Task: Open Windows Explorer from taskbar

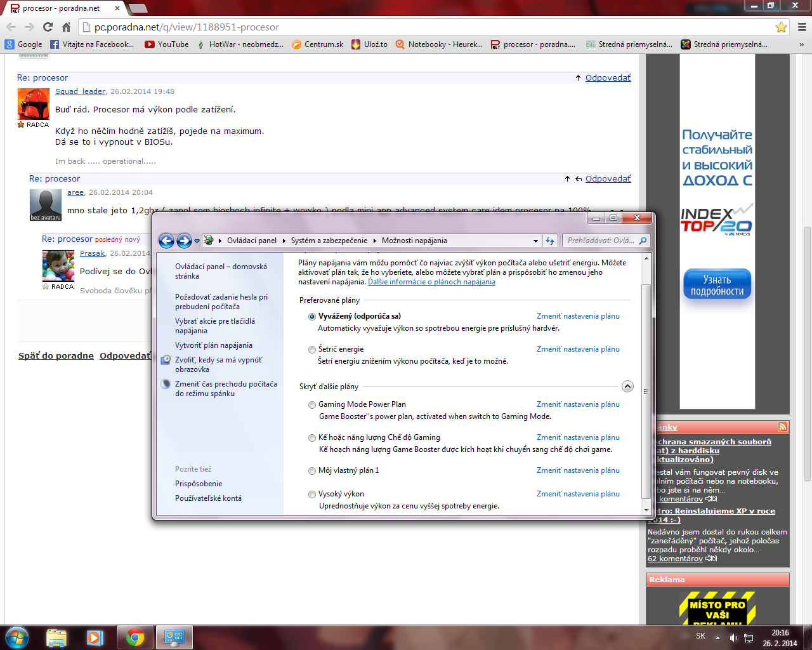Action: click(x=56, y=637)
